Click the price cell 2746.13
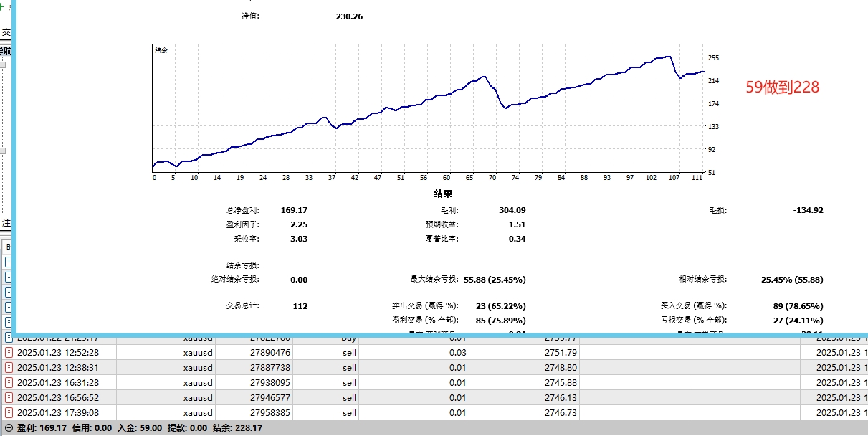Image resolution: width=868 pixels, height=436 pixels. coord(561,397)
